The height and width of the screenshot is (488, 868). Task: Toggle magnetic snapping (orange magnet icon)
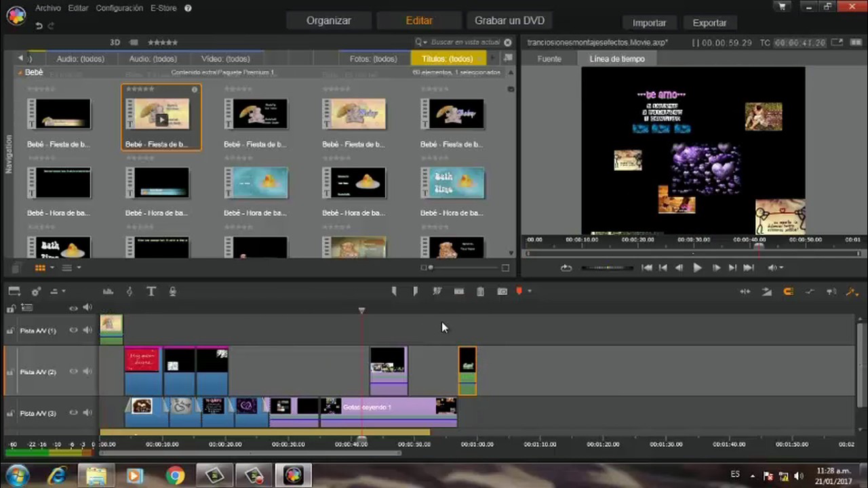(x=788, y=291)
